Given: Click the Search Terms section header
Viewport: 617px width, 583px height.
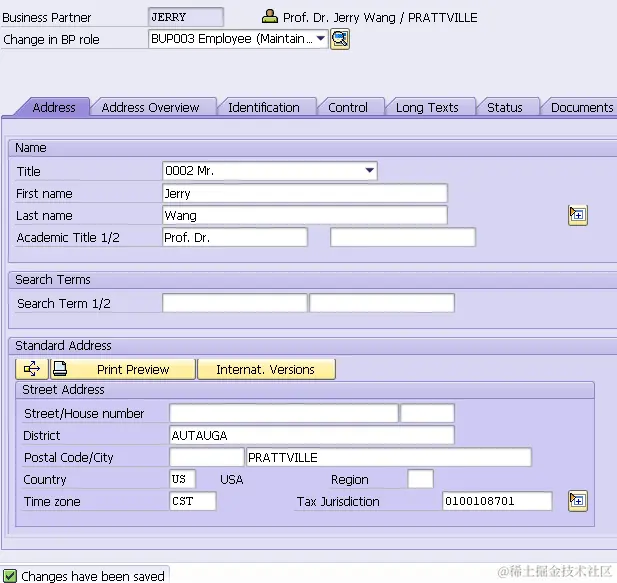Looking at the screenshot, I should [x=52, y=279].
